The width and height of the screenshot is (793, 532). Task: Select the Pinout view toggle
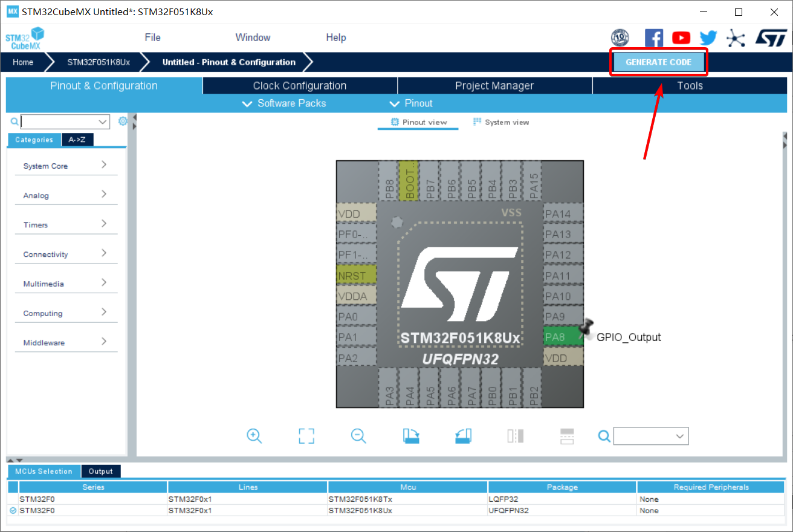(x=418, y=122)
